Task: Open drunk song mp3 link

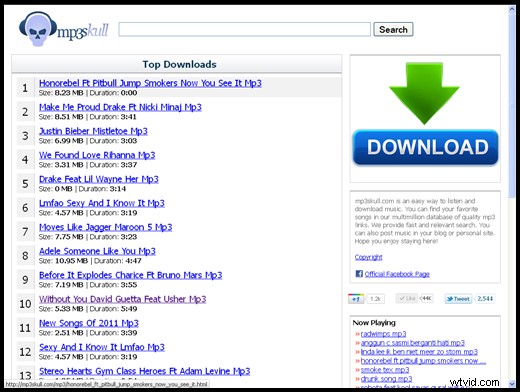Action: [x=386, y=379]
